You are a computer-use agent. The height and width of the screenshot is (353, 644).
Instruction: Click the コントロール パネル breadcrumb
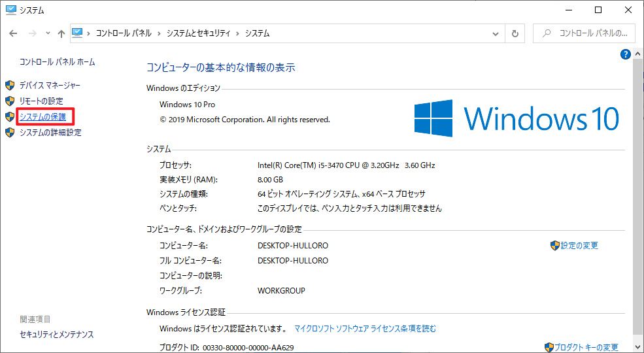coord(124,33)
